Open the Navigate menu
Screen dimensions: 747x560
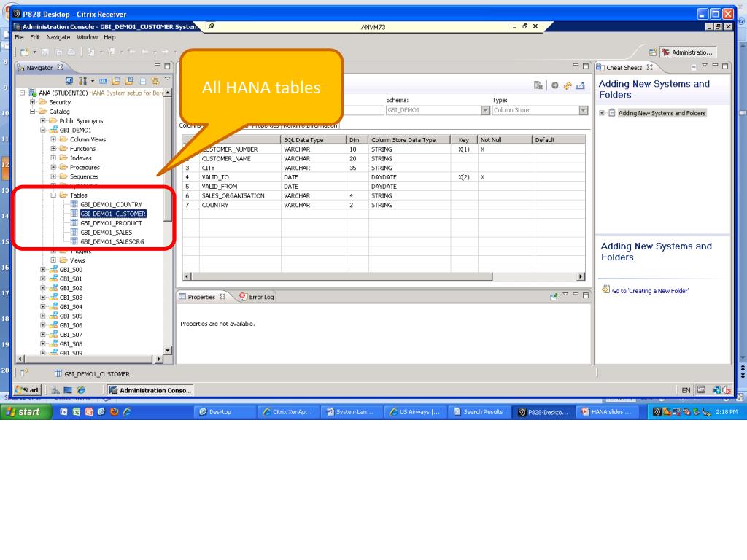(58, 37)
